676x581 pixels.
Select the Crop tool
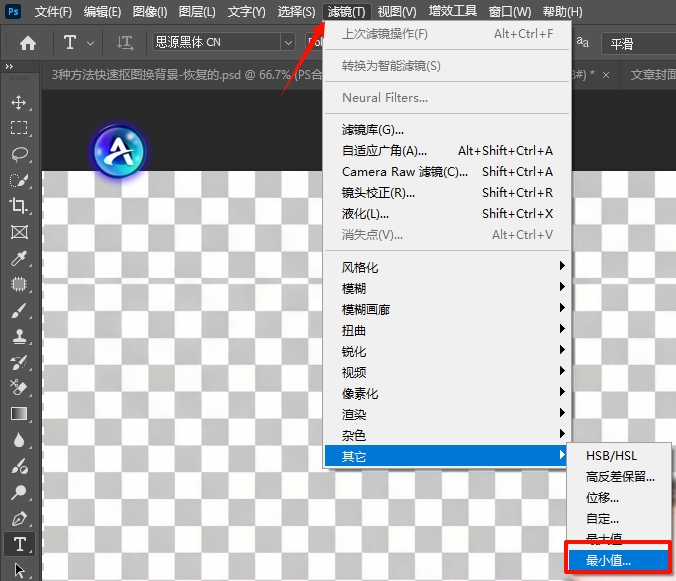[x=19, y=206]
